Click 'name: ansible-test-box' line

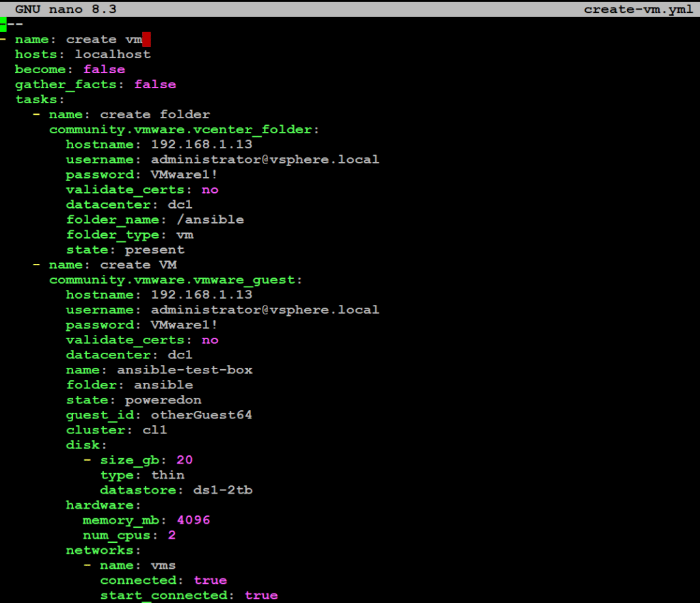coord(159,370)
